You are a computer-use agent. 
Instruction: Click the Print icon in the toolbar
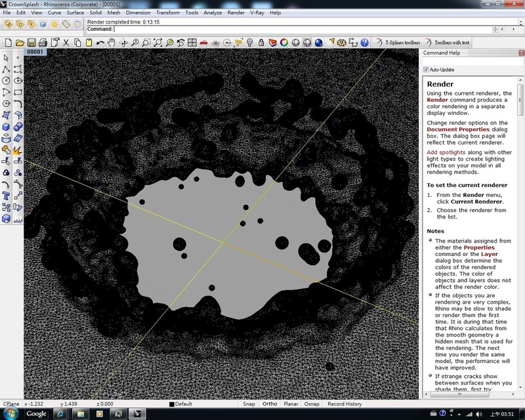point(43,43)
